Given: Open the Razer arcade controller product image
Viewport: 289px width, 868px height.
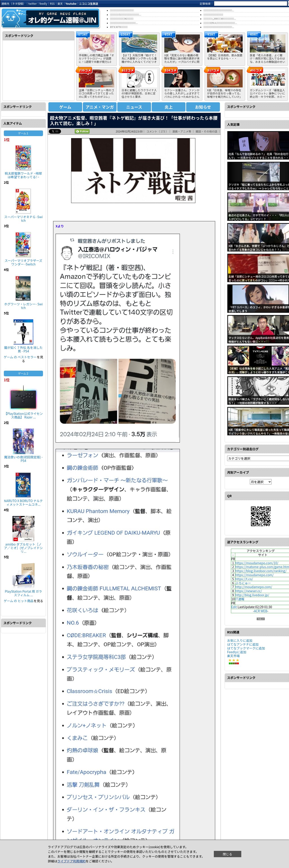Looking at the screenshot, I should pyautogui.click(x=23, y=398).
